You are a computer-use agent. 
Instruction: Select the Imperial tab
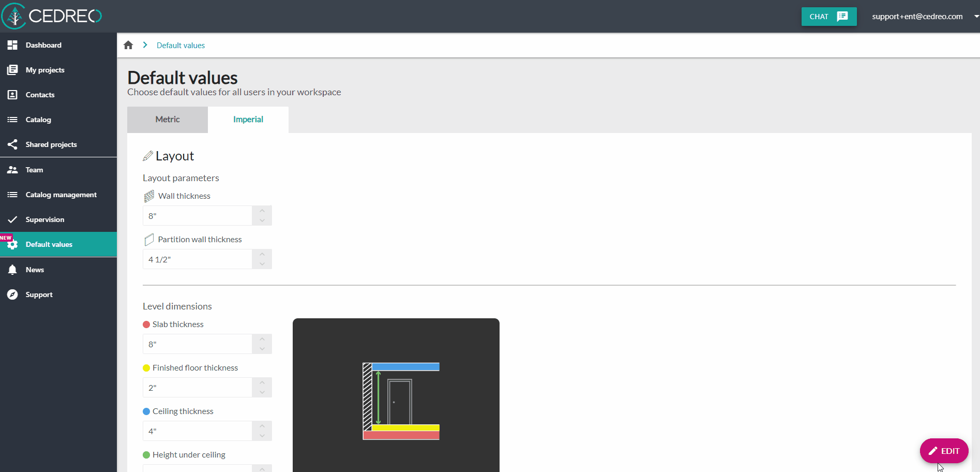(248, 120)
